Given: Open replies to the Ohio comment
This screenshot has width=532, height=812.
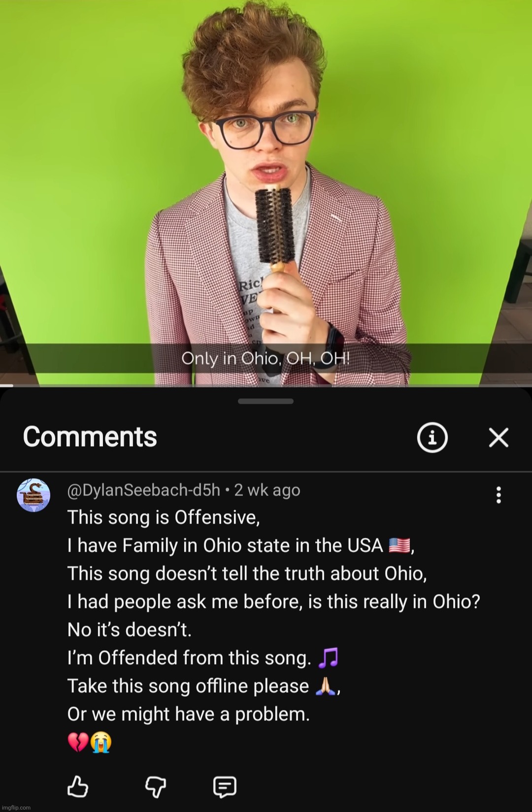Looking at the screenshot, I should pos(225,787).
